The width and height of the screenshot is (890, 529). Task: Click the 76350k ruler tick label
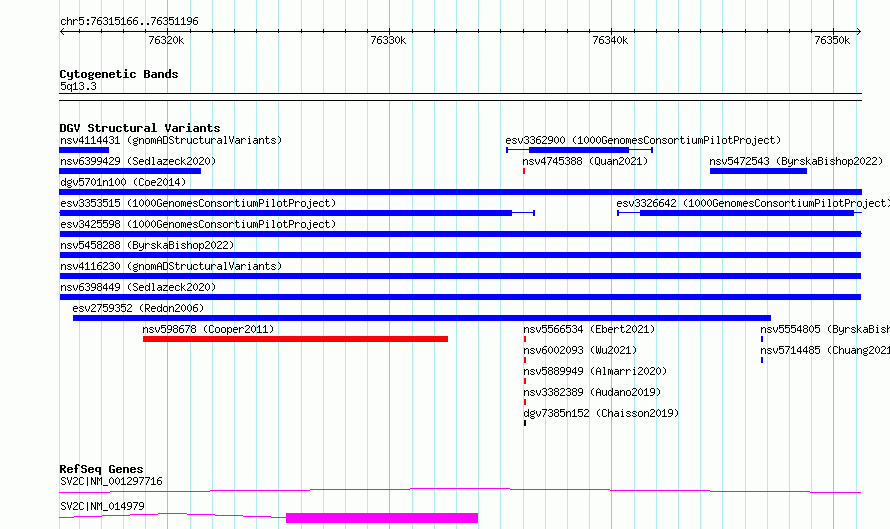[832, 40]
